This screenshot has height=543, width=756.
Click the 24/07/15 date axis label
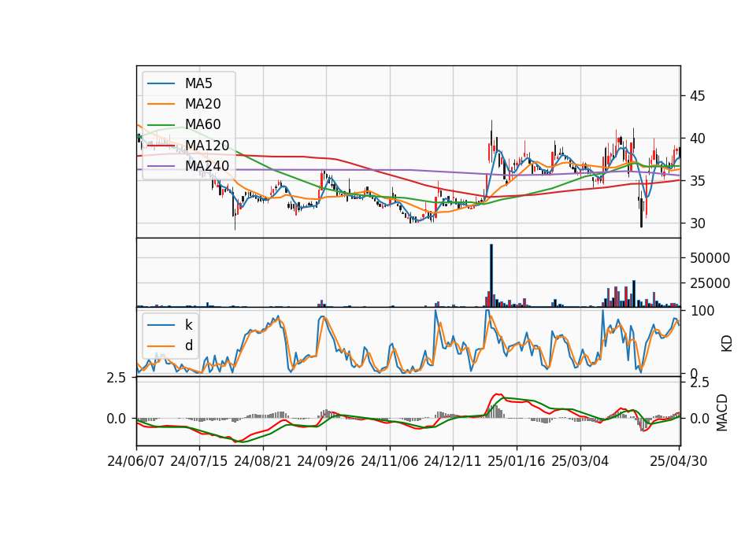tap(199, 461)
